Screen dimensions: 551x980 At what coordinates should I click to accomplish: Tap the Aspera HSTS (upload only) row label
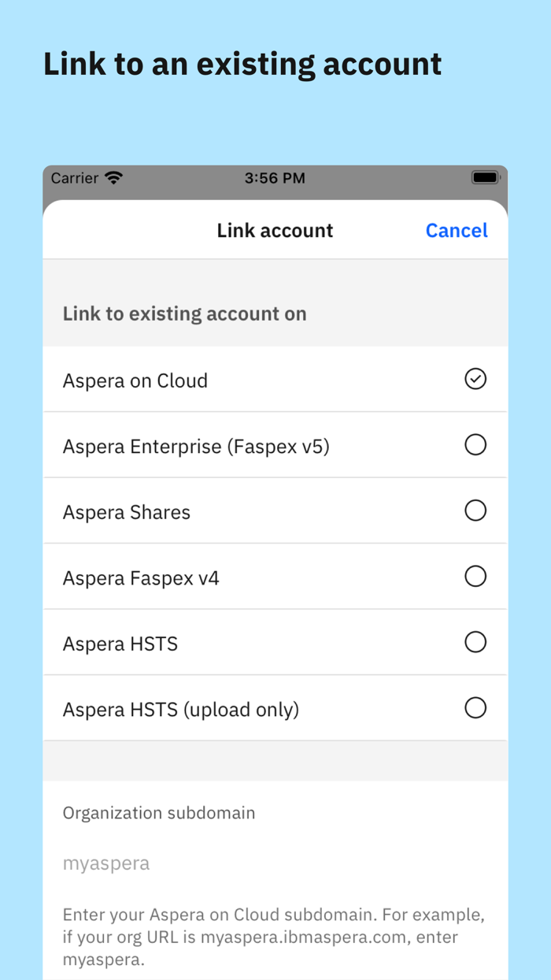click(x=182, y=707)
